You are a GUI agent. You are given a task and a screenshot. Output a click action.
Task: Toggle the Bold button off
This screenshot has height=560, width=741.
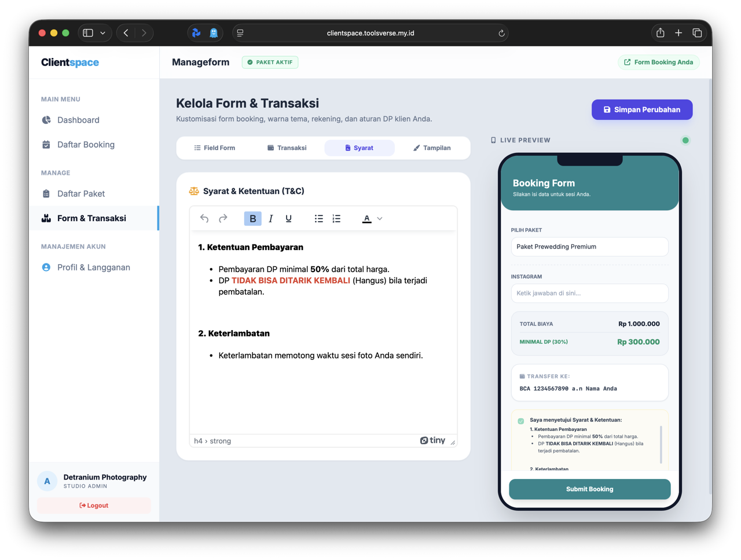click(252, 218)
